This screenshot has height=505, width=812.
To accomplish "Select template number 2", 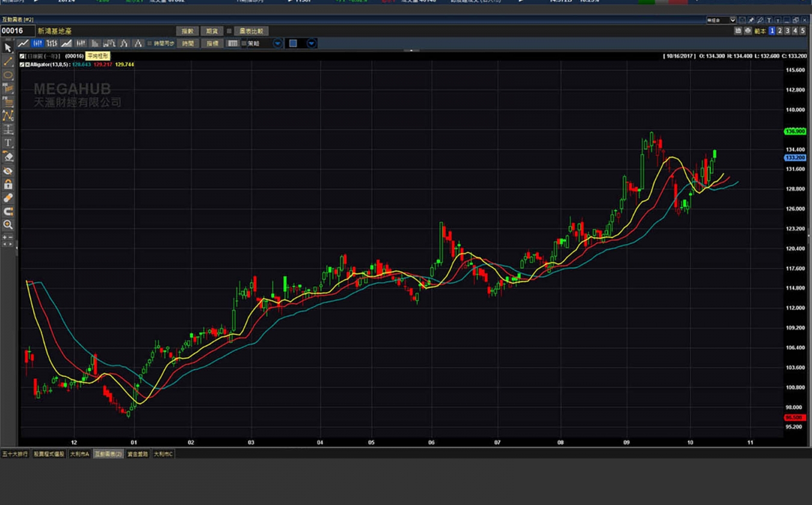I will 780,31.
